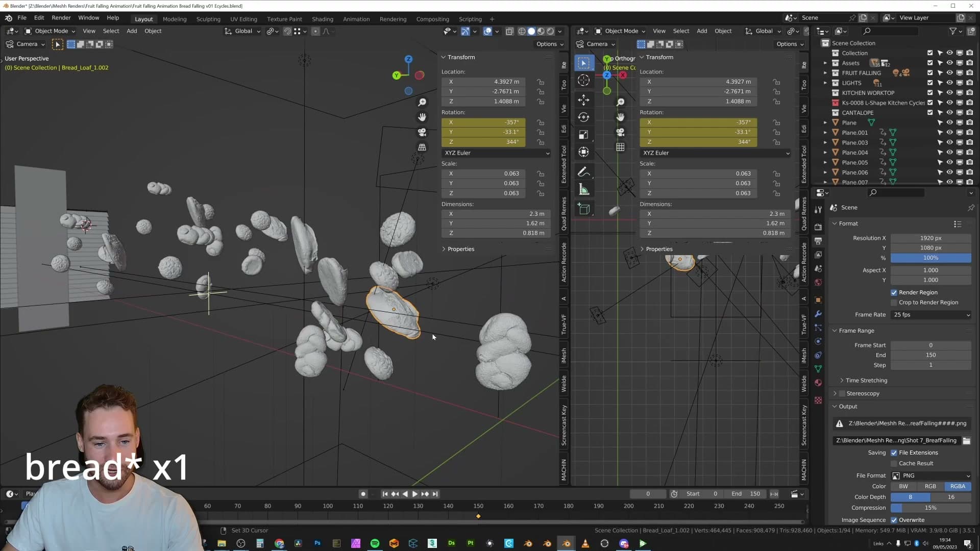The image size is (980, 551).
Task: Open the Material properties tab
Action: (x=818, y=383)
